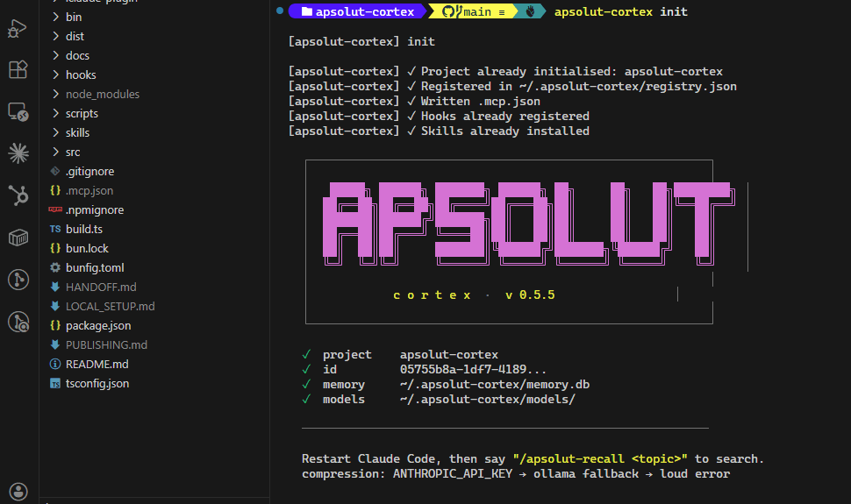Image resolution: width=851 pixels, height=504 pixels.
Task: Open the HubSpot activity bar icon
Action: point(18,195)
